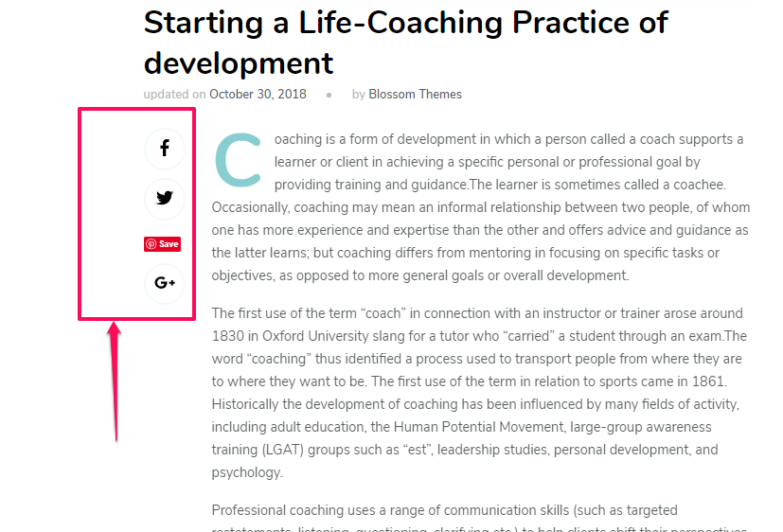
Task: Click the red Pinterest Save button
Action: point(162,244)
